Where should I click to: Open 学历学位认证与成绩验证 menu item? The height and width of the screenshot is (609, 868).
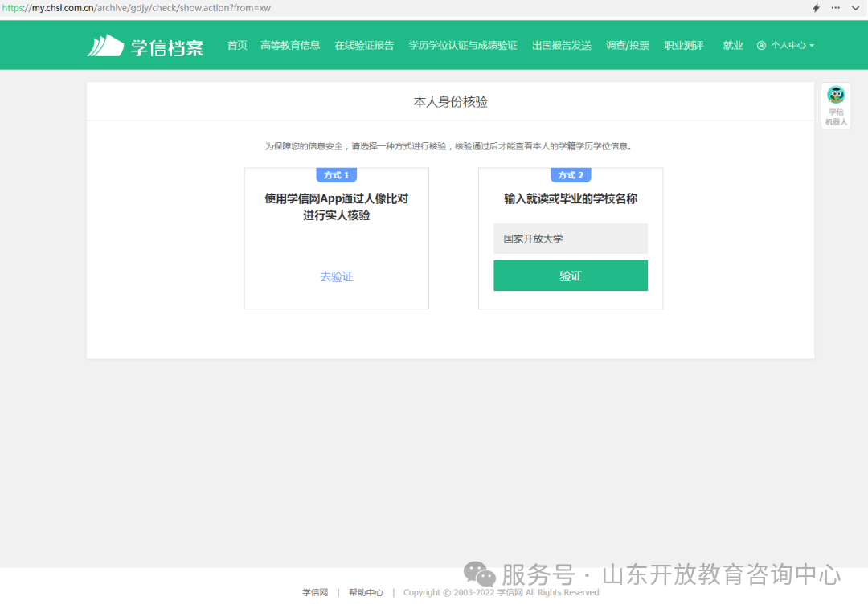pos(463,45)
